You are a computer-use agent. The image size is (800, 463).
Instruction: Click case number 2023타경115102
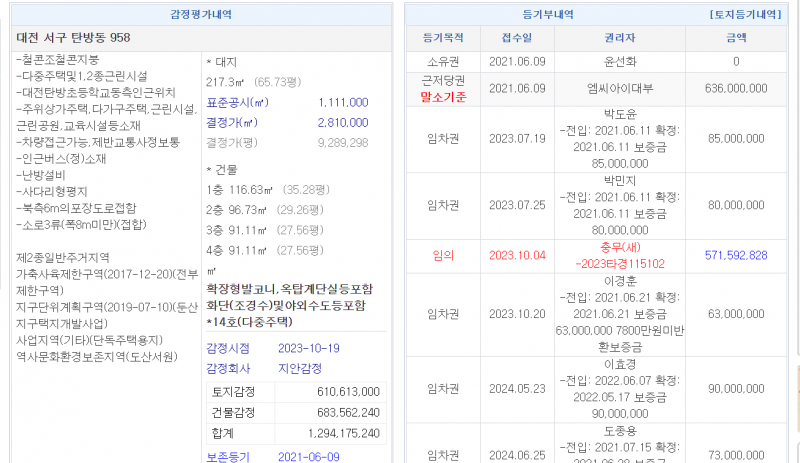click(x=618, y=264)
